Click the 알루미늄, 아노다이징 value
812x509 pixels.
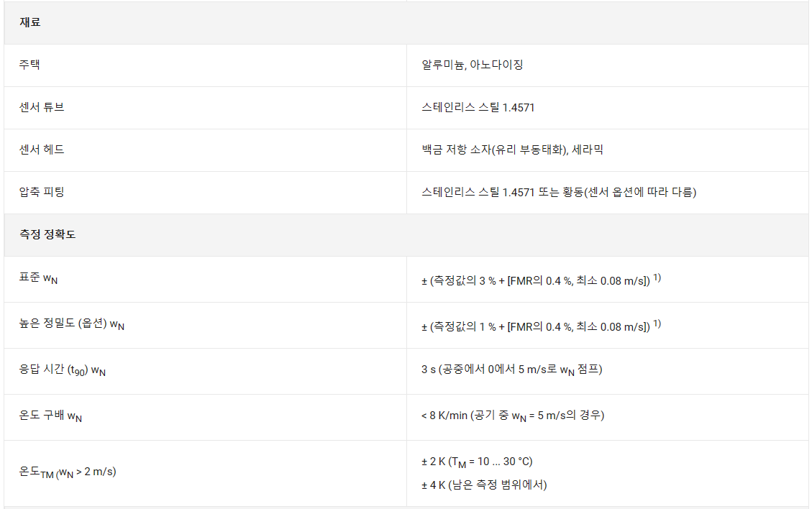point(473,65)
